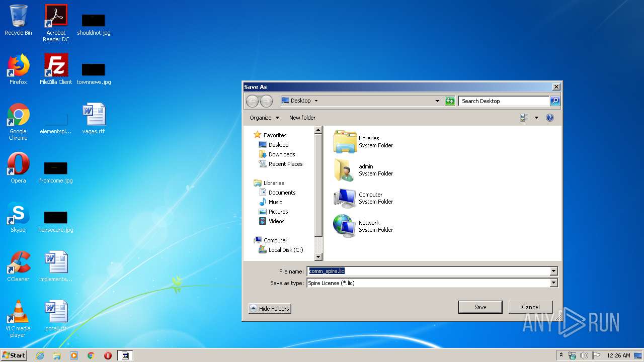
Task: Click the Change your view icon
Action: tap(524, 118)
